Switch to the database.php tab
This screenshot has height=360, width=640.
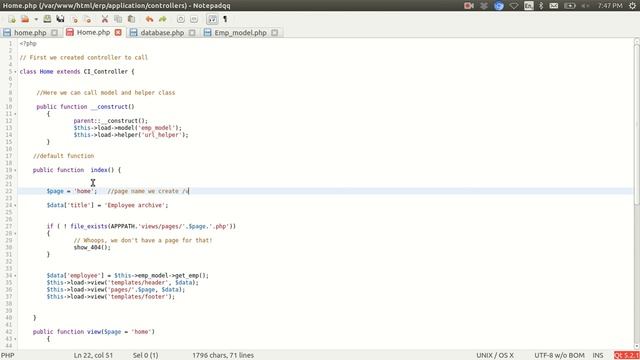162,33
